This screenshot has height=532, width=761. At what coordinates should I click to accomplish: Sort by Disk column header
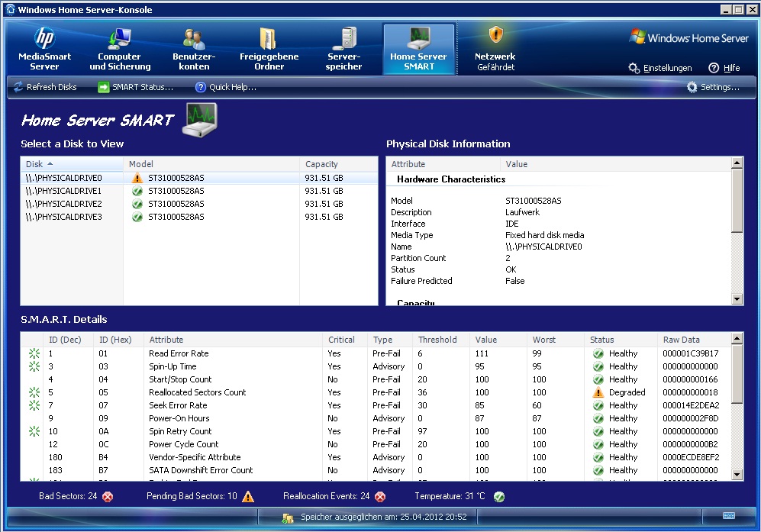[x=72, y=164]
